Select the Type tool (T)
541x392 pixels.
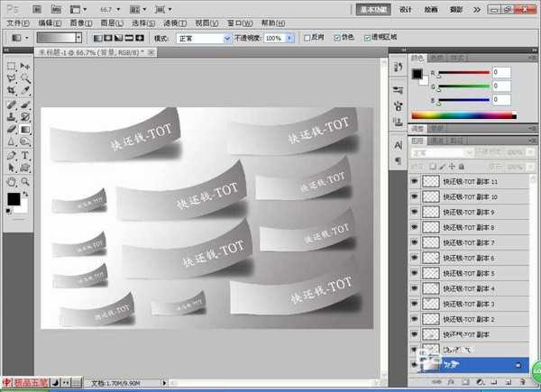coord(25,155)
